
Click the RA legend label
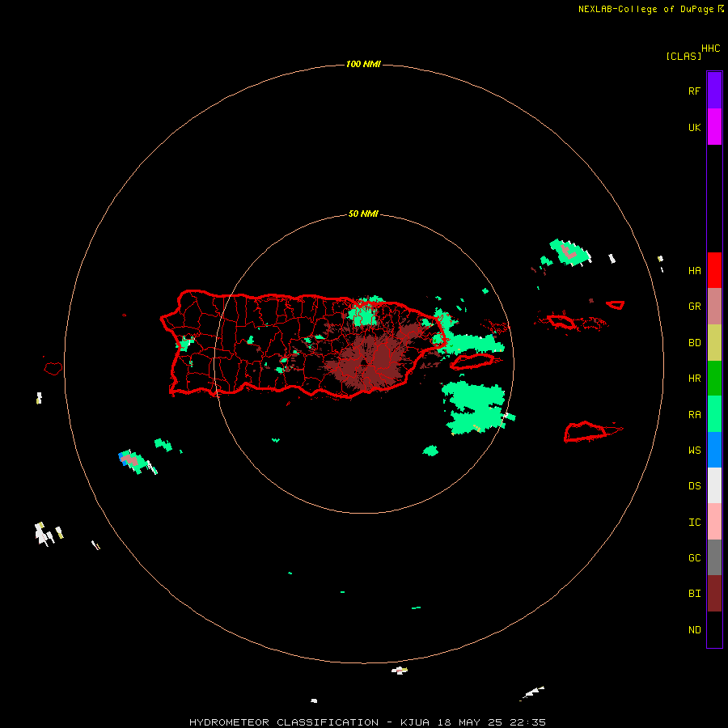tap(694, 415)
